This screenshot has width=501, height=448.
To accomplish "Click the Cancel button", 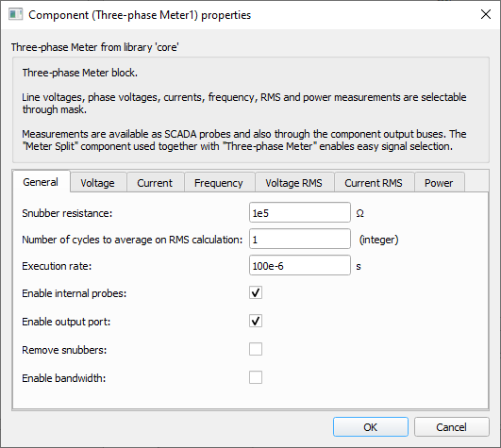I will 452,427.
